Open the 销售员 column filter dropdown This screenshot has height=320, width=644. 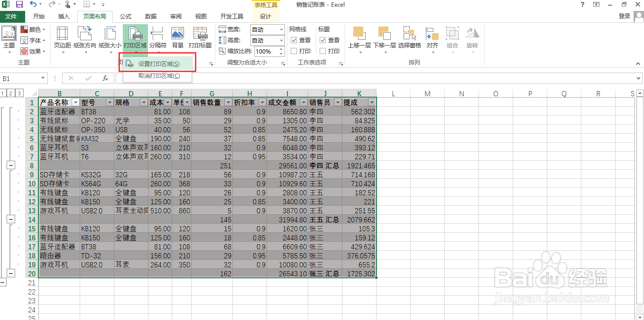[338, 102]
